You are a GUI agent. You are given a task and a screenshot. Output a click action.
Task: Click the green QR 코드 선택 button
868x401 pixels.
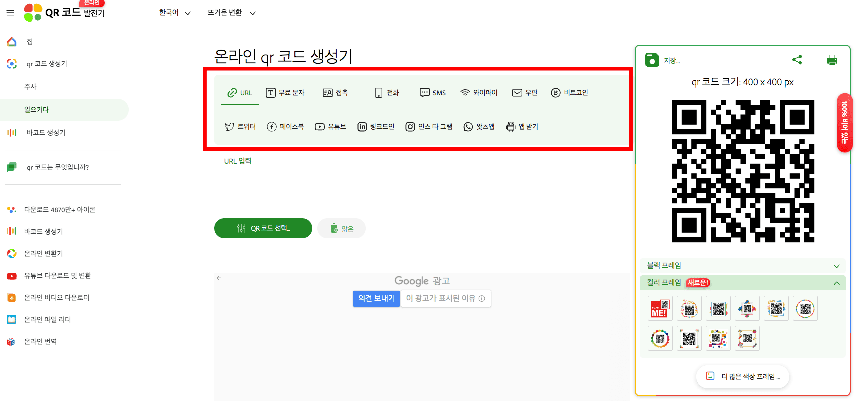pos(263,228)
